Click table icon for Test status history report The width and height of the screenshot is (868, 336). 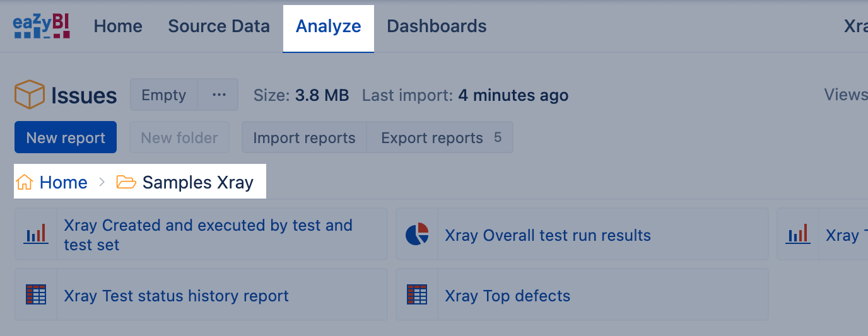(37, 295)
